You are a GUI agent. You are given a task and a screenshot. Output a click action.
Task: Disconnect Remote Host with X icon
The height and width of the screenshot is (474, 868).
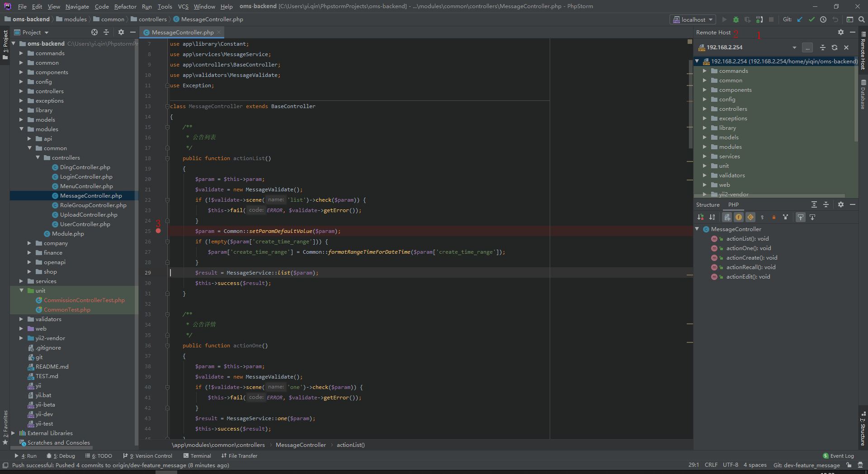846,47
